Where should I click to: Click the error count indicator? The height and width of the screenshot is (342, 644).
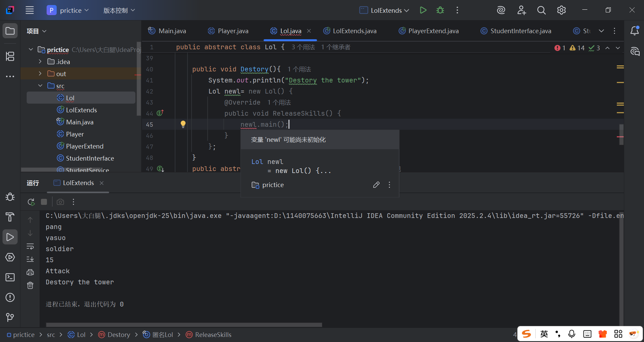tap(560, 48)
